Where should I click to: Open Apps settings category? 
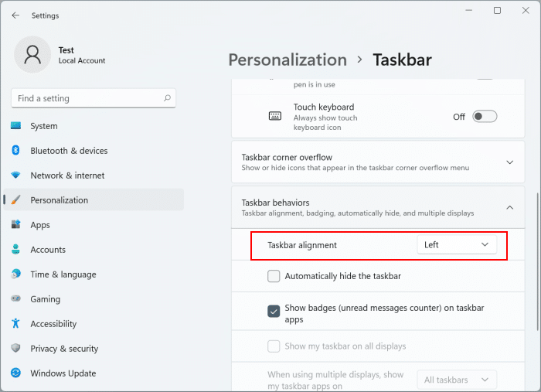[x=94, y=225]
